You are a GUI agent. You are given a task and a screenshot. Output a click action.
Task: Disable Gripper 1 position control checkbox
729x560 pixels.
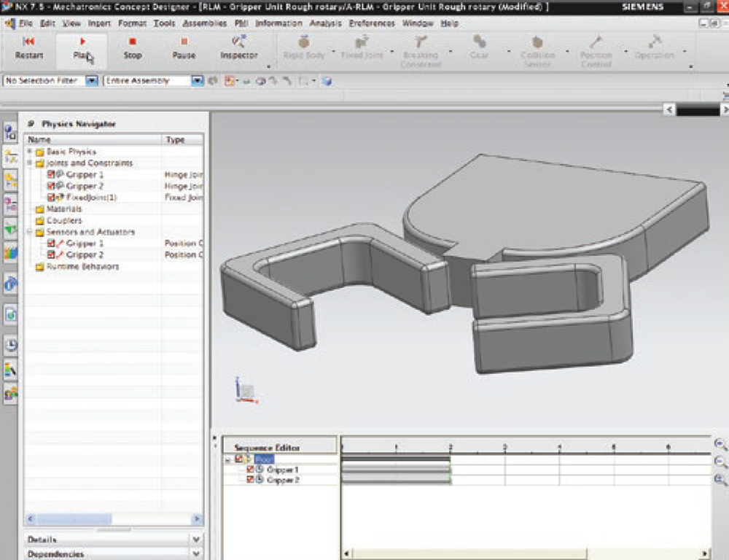coord(51,243)
